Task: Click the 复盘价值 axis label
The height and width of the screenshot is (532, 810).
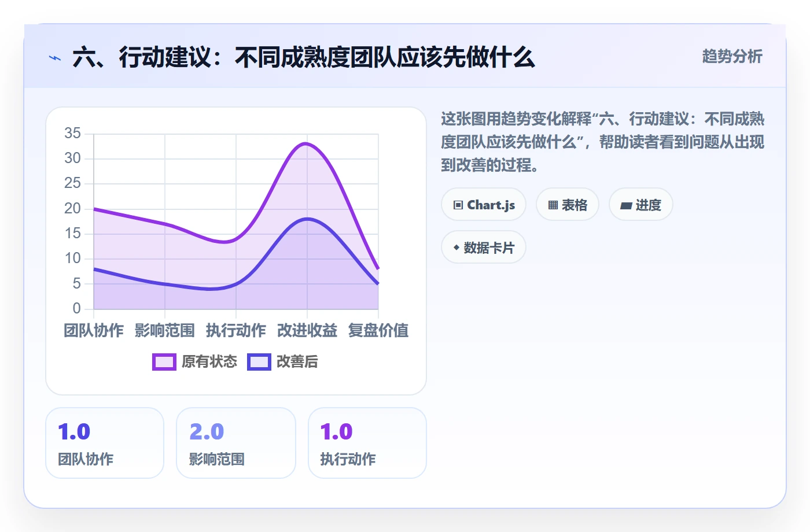Action: tap(378, 331)
